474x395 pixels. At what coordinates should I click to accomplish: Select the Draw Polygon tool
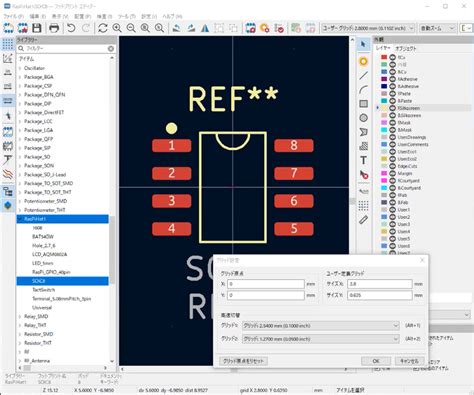coord(363,132)
